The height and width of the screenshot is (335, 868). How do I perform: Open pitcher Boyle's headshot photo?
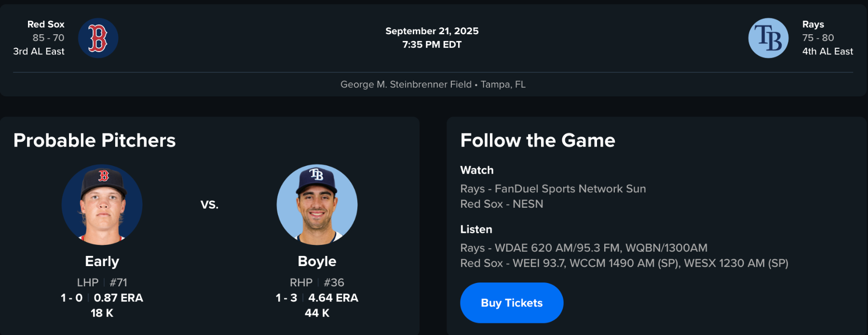coord(317,205)
